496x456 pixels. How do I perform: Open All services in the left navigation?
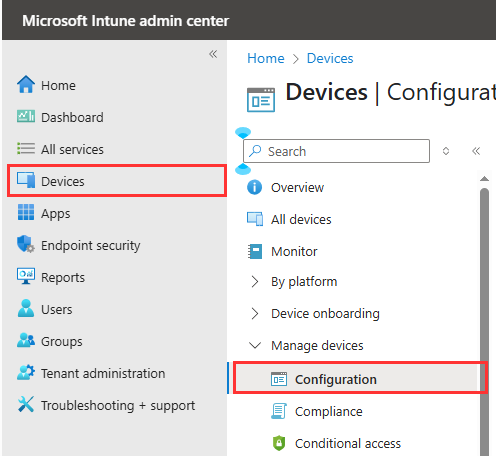tap(115, 149)
